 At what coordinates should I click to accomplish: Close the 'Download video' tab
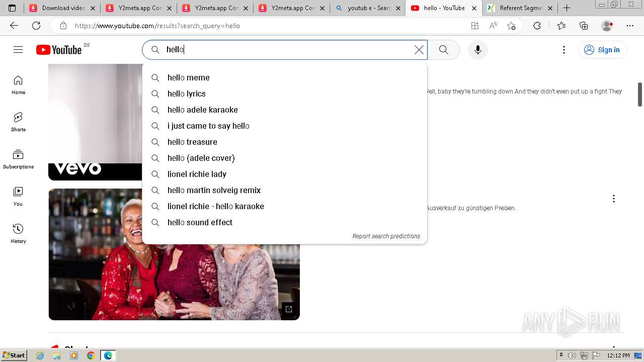coord(93,8)
